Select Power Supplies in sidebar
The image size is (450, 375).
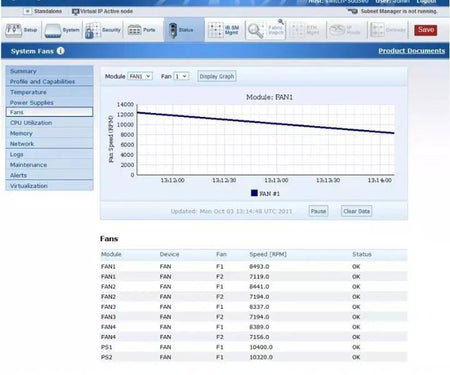point(49,102)
